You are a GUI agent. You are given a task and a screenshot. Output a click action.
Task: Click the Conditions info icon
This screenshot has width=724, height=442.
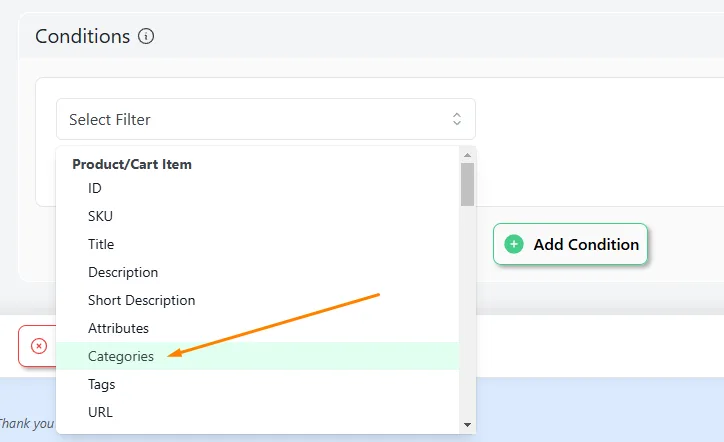tap(146, 36)
